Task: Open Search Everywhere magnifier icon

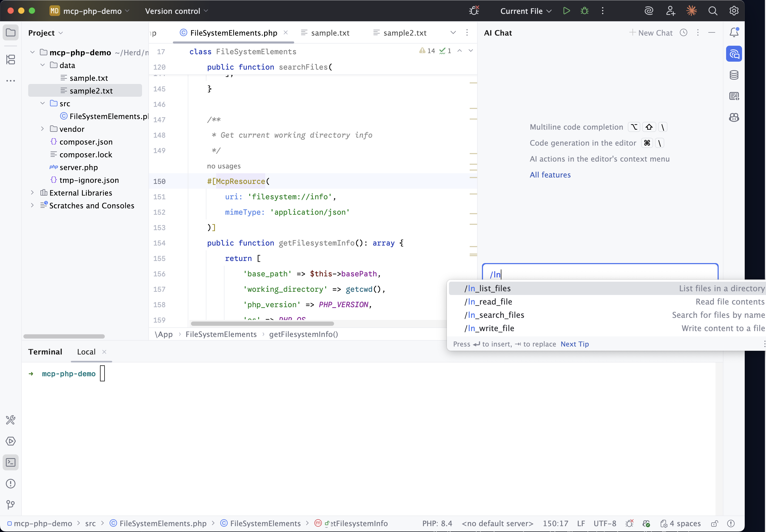Action: 713,11
